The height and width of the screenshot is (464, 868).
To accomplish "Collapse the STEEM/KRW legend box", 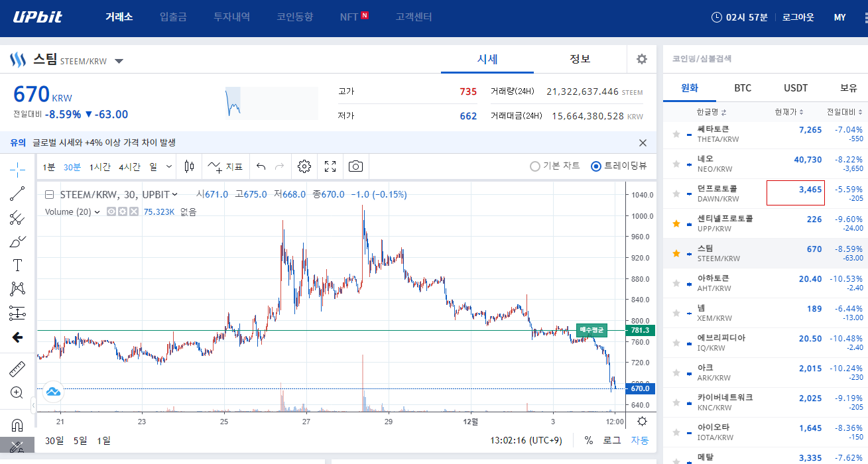I will (x=50, y=195).
